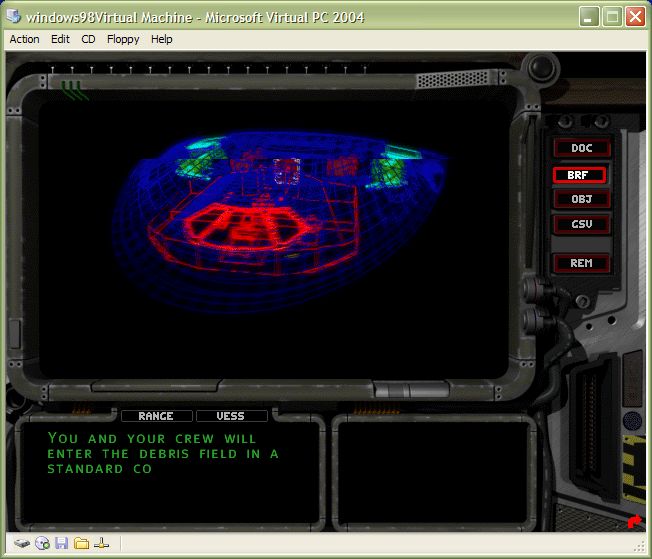The height and width of the screenshot is (559, 652).
Task: Open the Floppy menu
Action: pyautogui.click(x=122, y=39)
